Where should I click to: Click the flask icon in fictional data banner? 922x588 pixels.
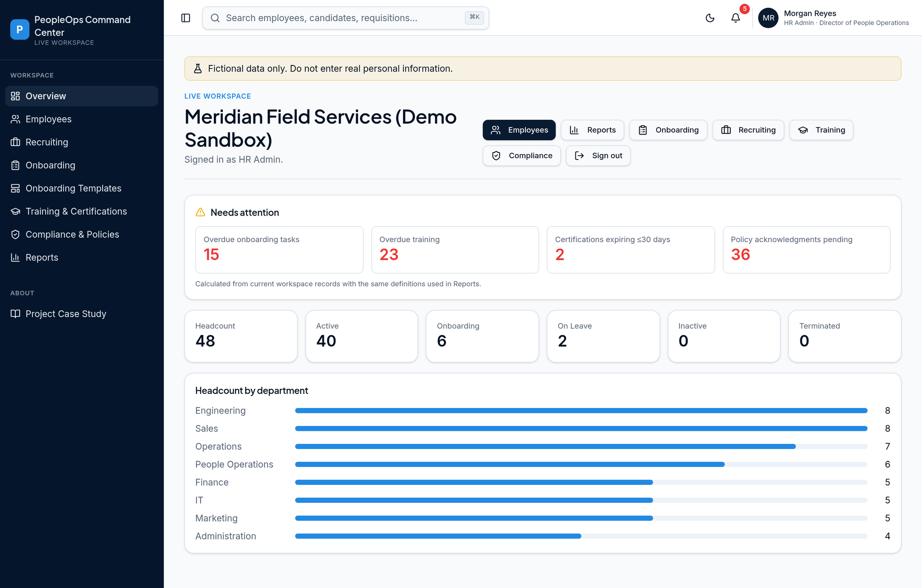[x=198, y=68]
